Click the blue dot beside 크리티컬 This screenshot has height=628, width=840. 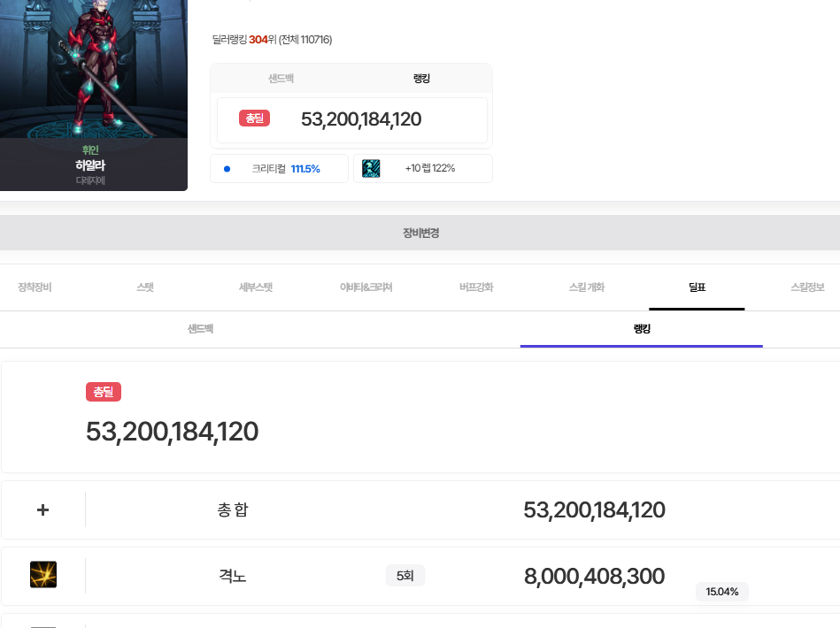coord(227,169)
